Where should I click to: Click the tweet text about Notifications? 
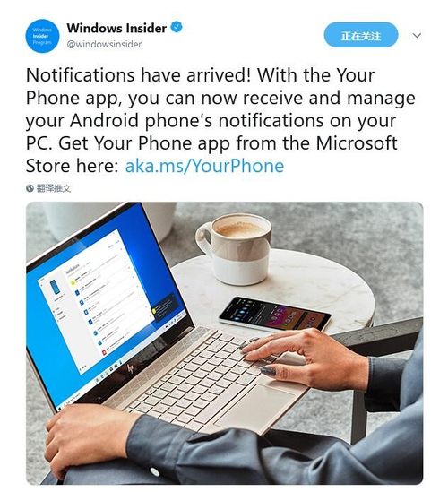220,120
